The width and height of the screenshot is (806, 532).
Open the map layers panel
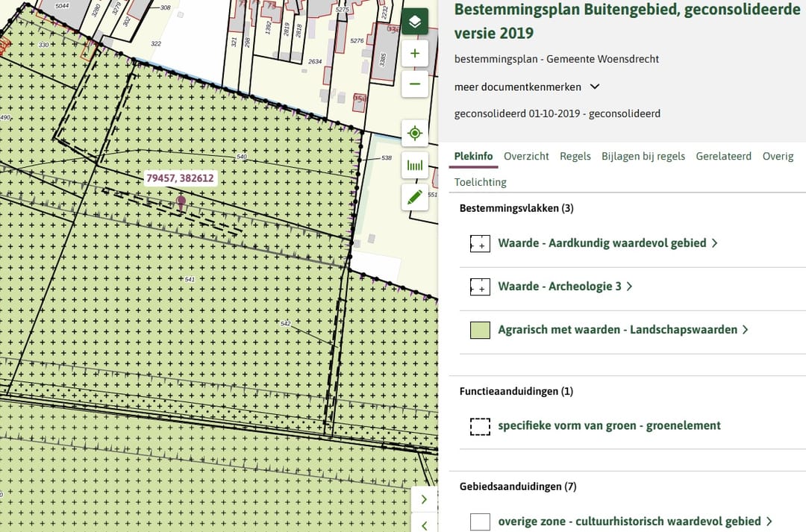(415, 22)
